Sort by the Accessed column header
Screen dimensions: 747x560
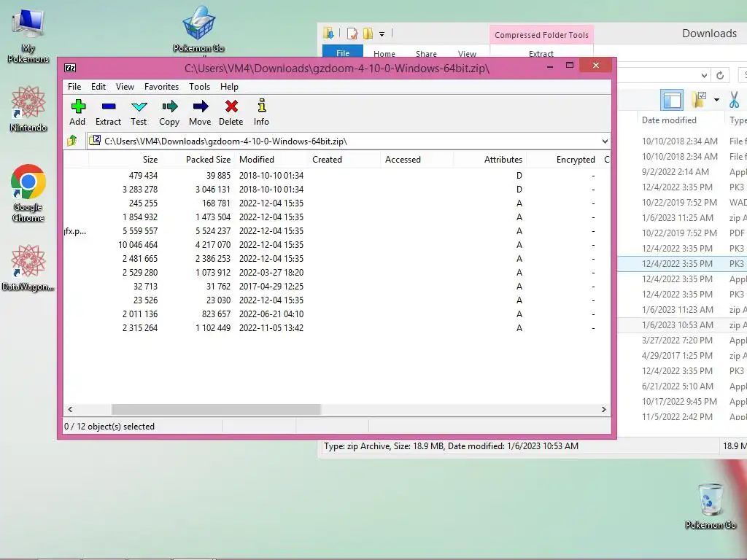point(417,160)
